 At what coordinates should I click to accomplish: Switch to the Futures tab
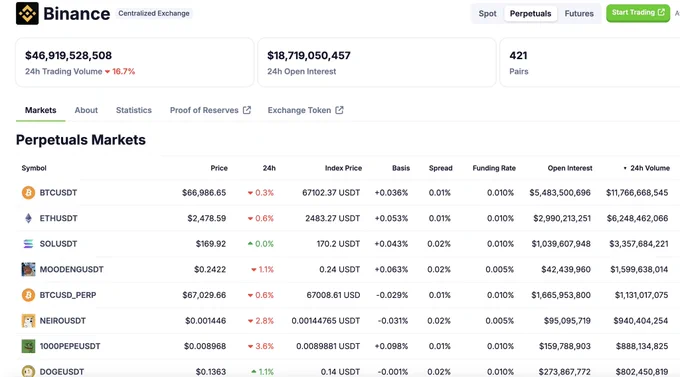[579, 13]
